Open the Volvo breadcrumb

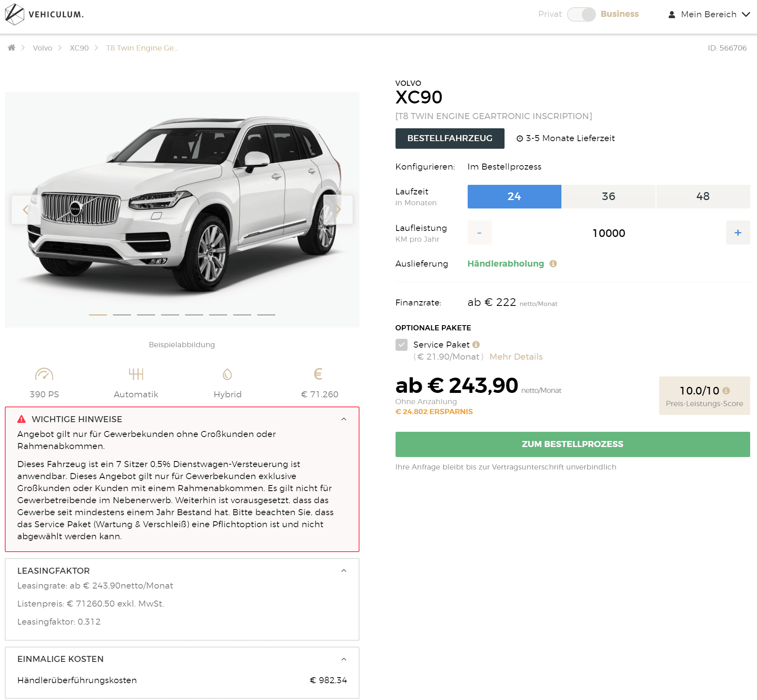42,48
